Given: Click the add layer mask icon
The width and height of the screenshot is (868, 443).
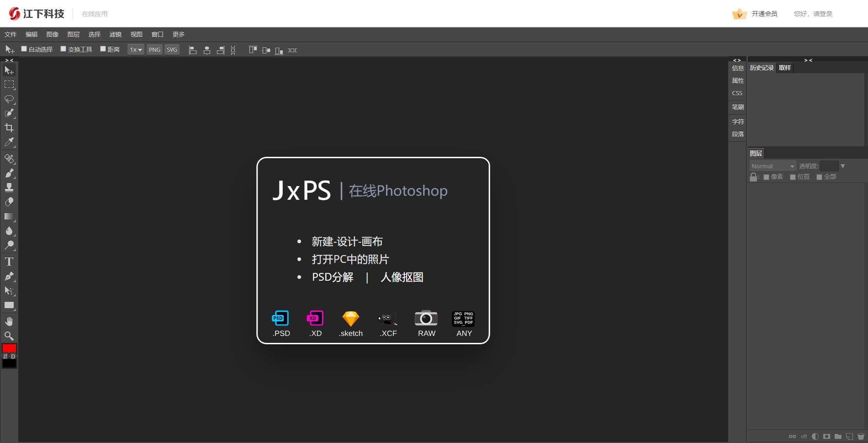Looking at the screenshot, I should click(826, 437).
